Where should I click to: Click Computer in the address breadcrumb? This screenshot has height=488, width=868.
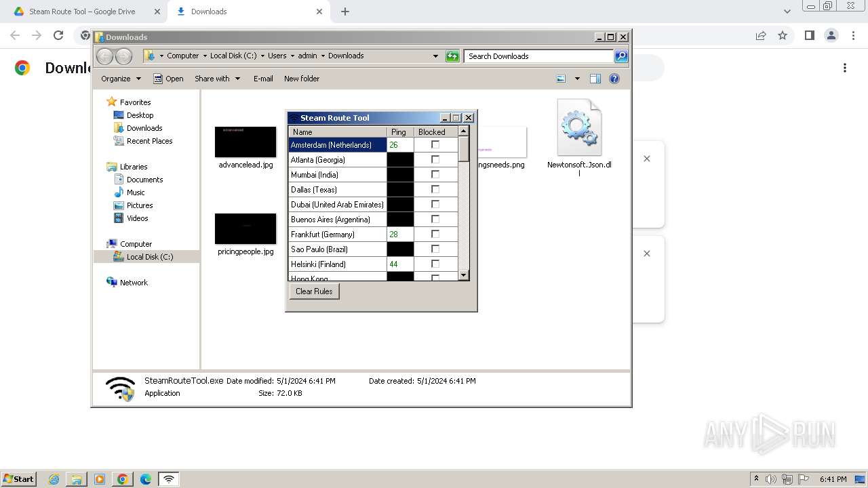(182, 56)
